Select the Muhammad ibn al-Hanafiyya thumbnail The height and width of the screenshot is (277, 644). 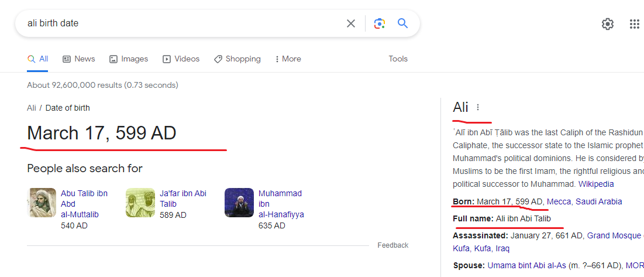coord(239,203)
